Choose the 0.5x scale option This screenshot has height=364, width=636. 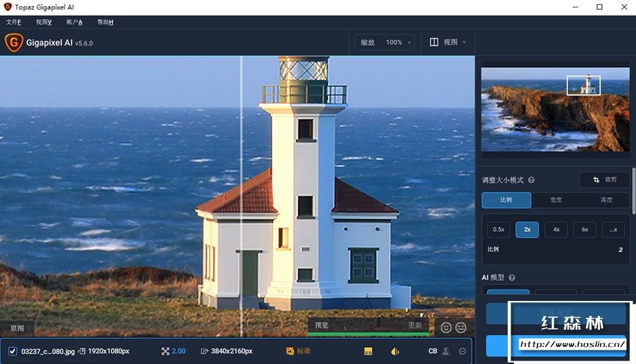point(498,230)
